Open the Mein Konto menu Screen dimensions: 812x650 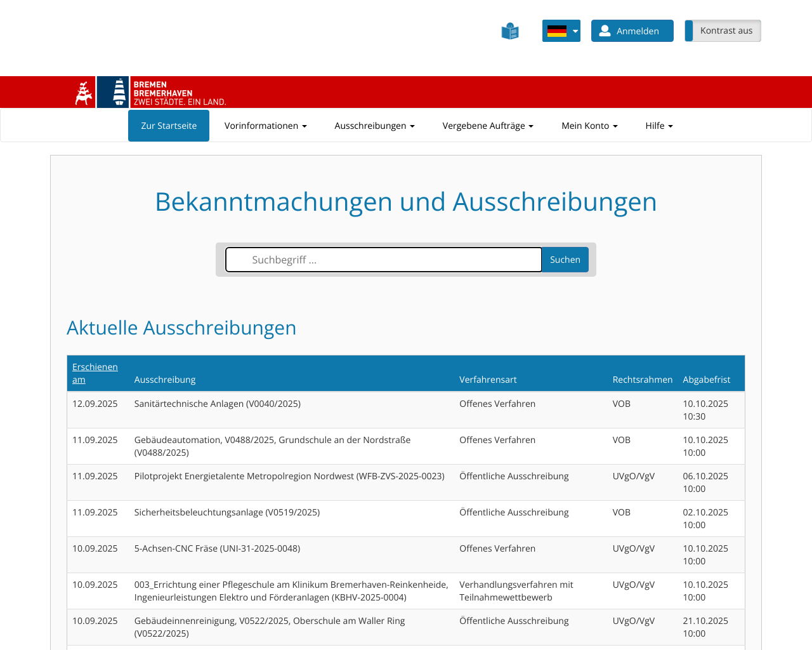click(589, 126)
